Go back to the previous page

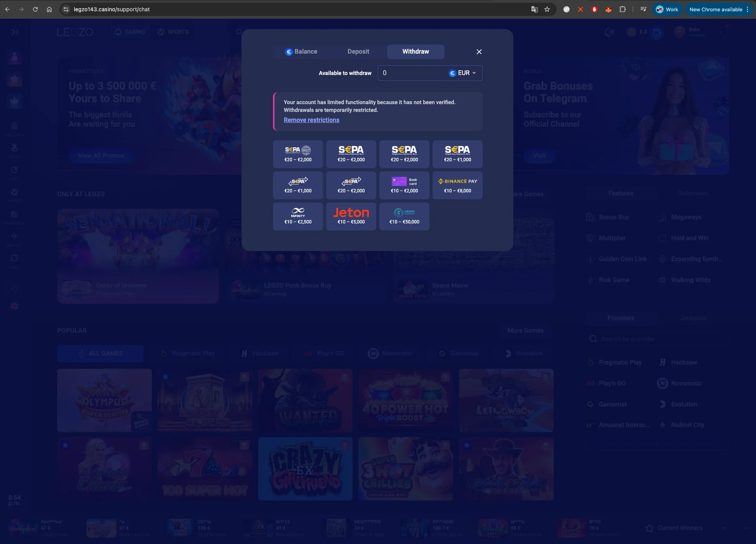pyautogui.click(x=7, y=9)
